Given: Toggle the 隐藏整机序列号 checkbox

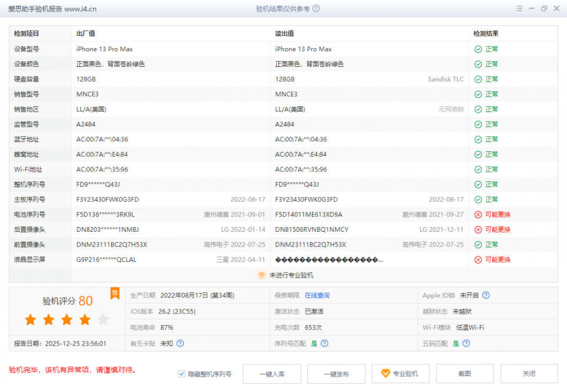Looking at the screenshot, I should (182, 374).
